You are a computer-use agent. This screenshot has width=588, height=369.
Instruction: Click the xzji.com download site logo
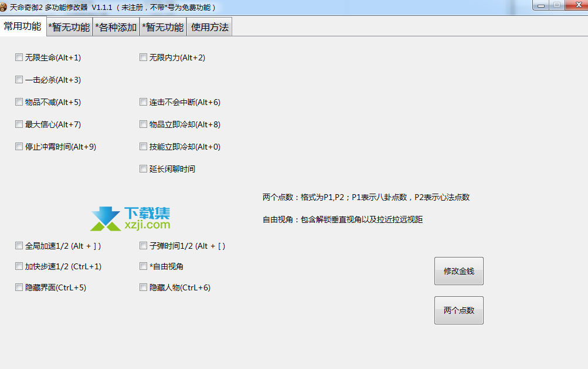click(x=130, y=219)
